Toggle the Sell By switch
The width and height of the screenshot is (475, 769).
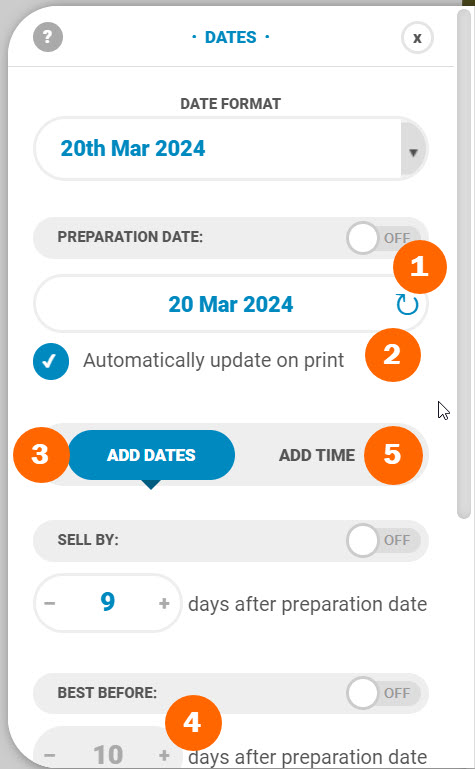[x=383, y=540]
